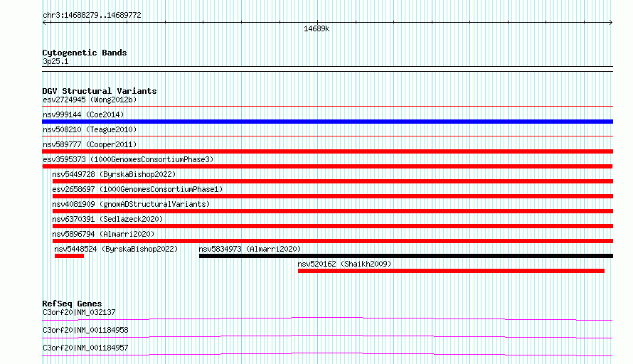
Task: Click the right arrowhead of the ruler
Action: [611, 23]
